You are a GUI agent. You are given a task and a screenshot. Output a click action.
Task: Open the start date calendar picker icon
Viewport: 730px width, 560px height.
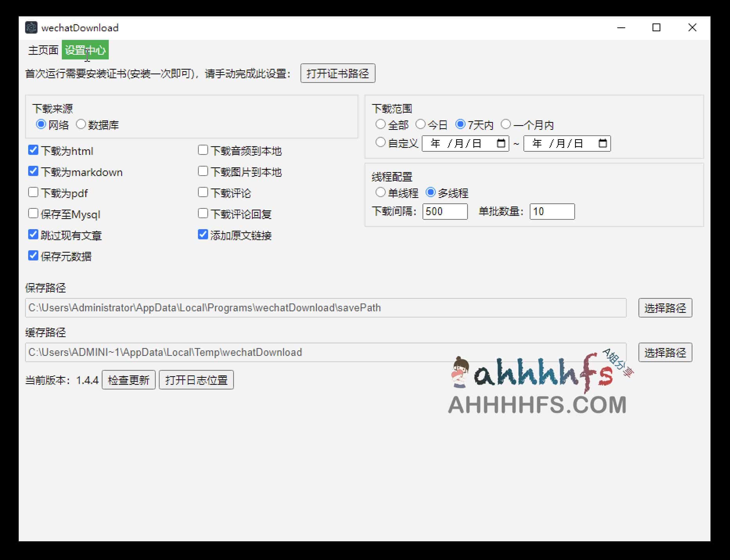501,144
